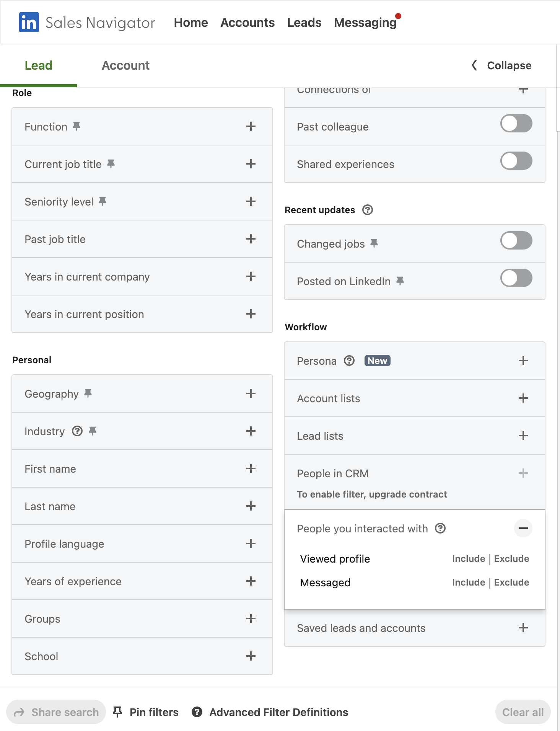This screenshot has height=731, width=560.
Task: Click the Recent updates help icon
Action: 368,210
